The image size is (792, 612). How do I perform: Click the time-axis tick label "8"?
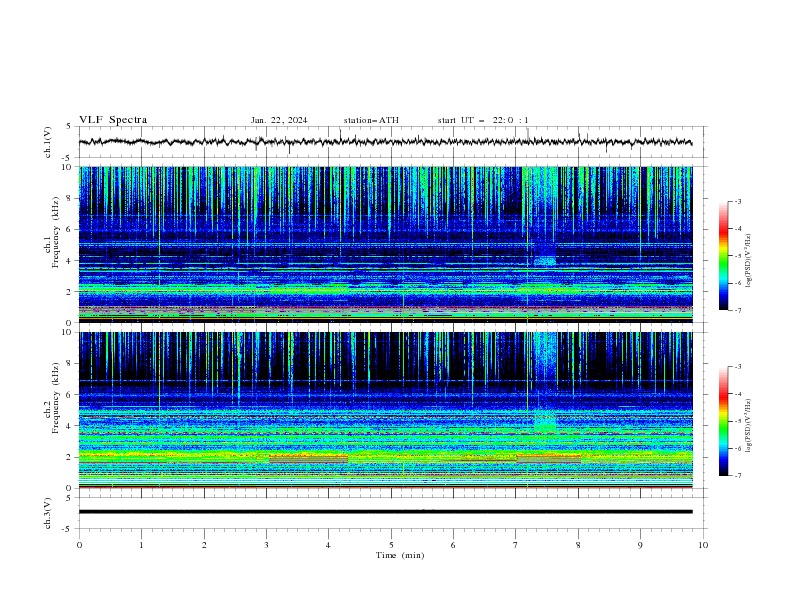pos(578,545)
